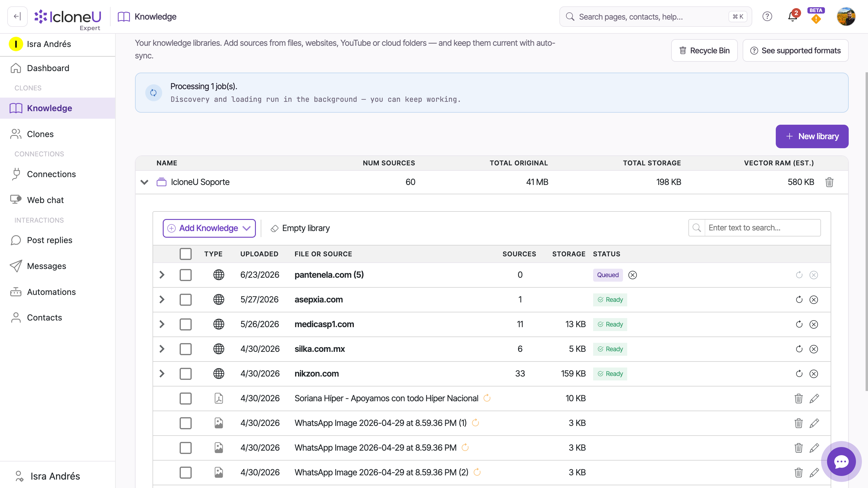Viewport: 868px width, 488px height.
Task: Open the support chat bubble
Action: pos(841,461)
